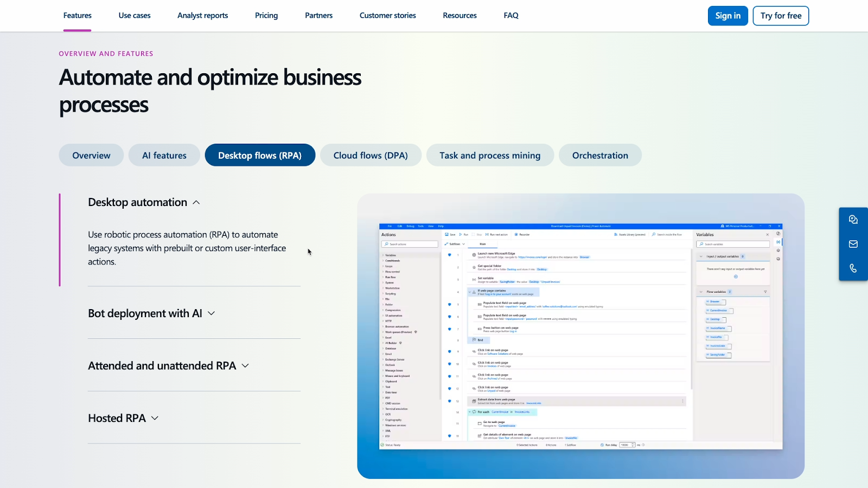
Task: Open the Resources nav item
Action: [460, 16]
